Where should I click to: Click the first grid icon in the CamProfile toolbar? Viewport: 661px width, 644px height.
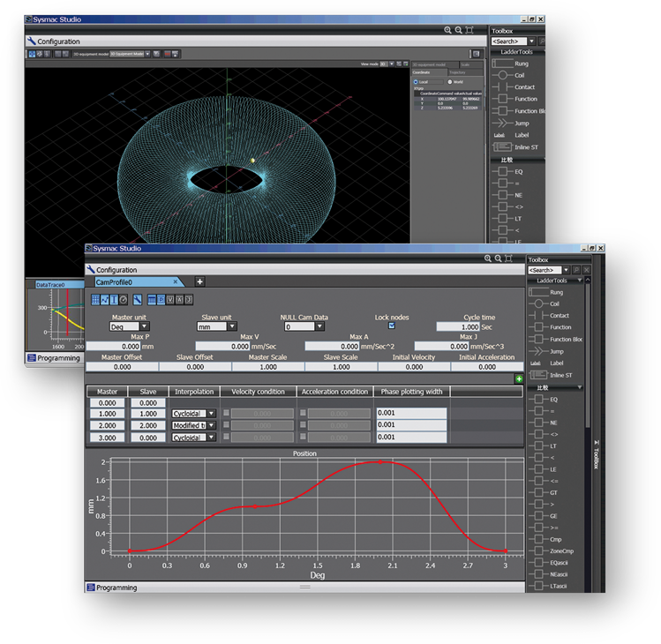[95, 300]
